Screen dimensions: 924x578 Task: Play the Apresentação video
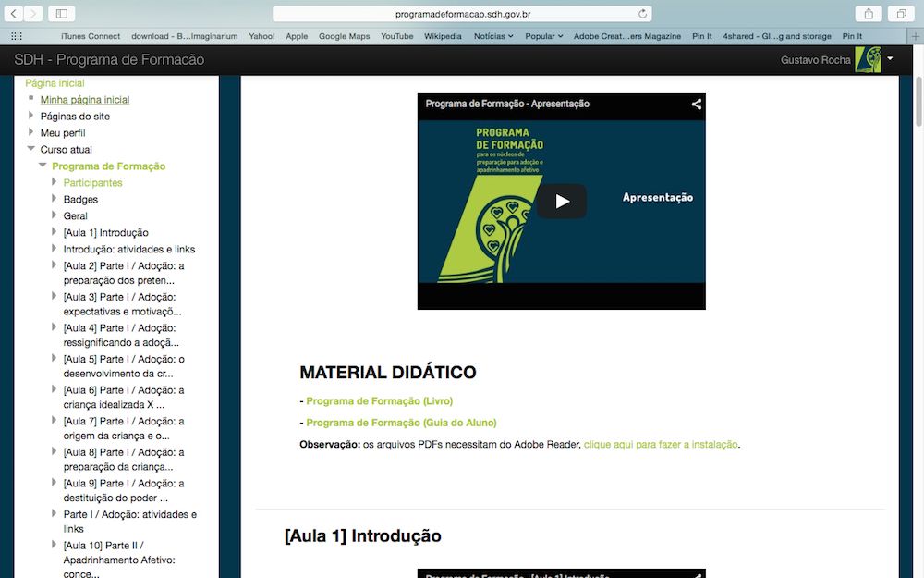pyautogui.click(x=562, y=202)
